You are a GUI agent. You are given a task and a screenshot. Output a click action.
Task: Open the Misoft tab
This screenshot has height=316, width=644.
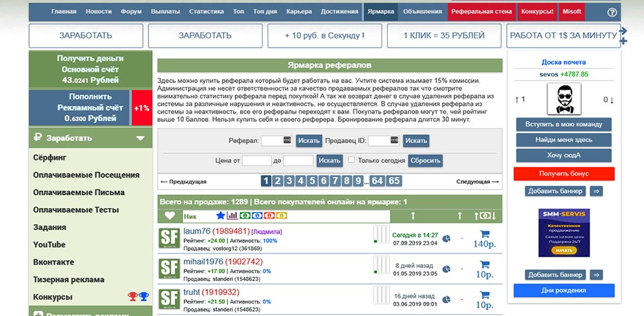coord(572,11)
